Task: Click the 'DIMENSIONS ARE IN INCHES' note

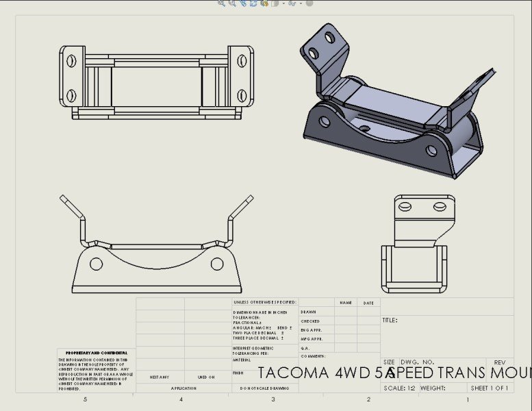Action: tap(260, 312)
